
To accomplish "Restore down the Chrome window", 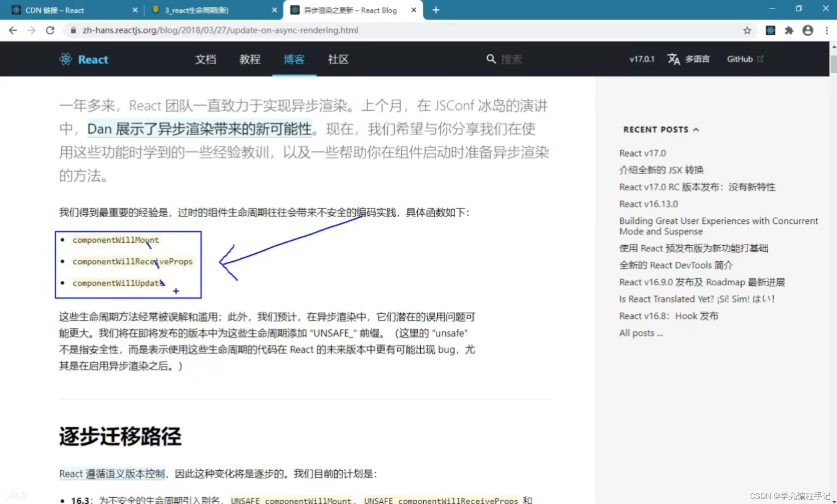I will tap(799, 9).
